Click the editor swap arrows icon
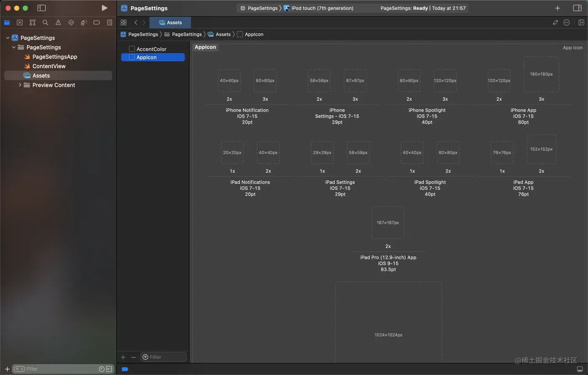Image resolution: width=588 pixels, height=375 pixels. pyautogui.click(x=555, y=23)
